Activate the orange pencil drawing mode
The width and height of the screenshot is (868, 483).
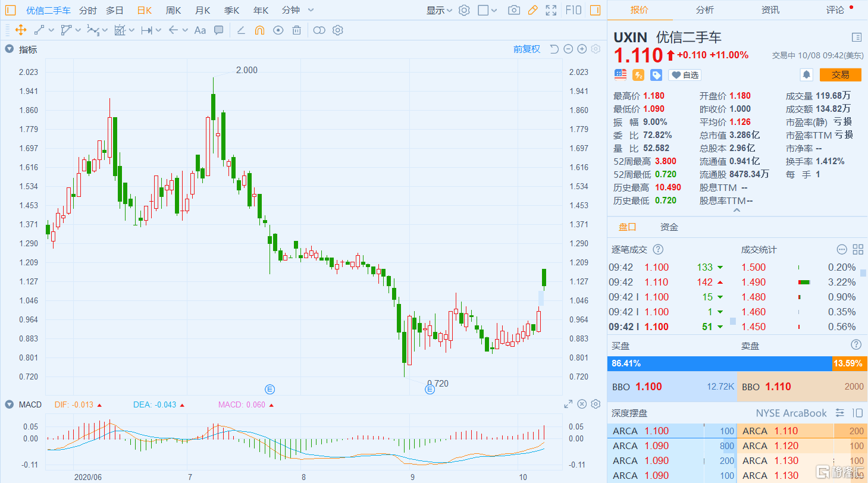[x=532, y=10]
